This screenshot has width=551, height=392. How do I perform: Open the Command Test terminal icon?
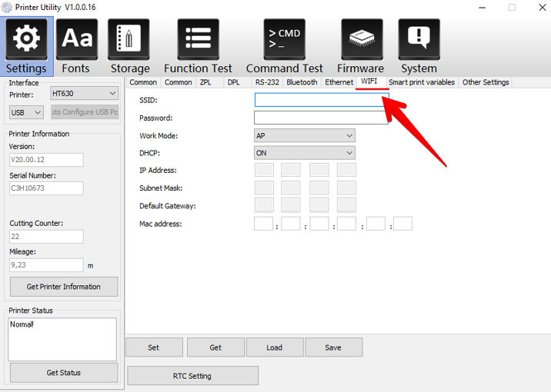[x=284, y=40]
